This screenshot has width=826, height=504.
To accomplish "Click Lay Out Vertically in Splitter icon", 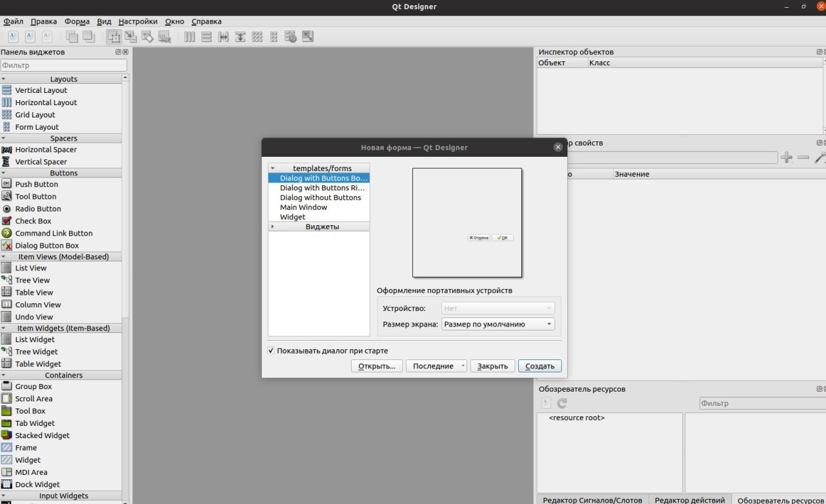I will (x=240, y=37).
